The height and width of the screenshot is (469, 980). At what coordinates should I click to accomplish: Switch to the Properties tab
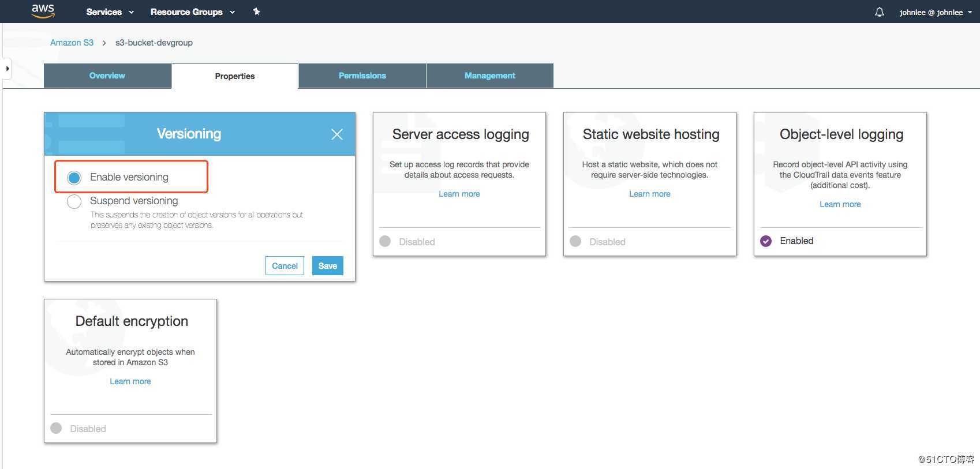pyautogui.click(x=235, y=76)
